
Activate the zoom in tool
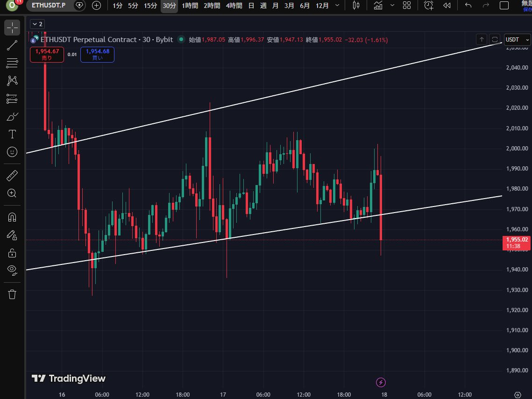tap(12, 193)
